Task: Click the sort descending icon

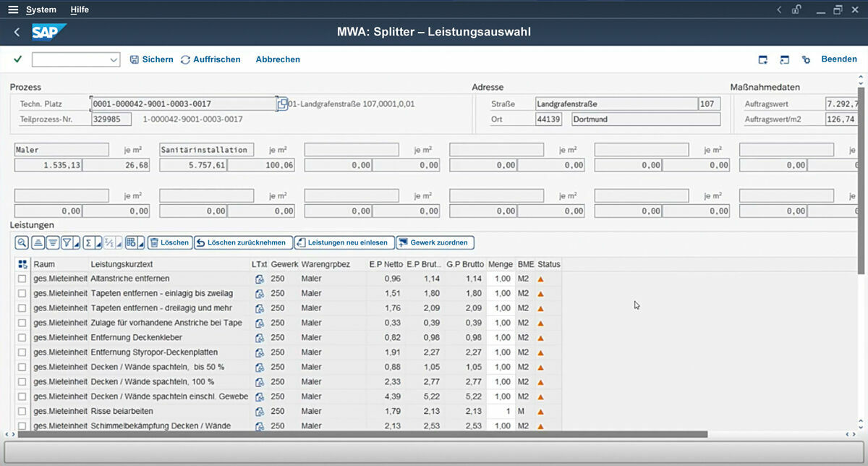Action: [x=52, y=243]
